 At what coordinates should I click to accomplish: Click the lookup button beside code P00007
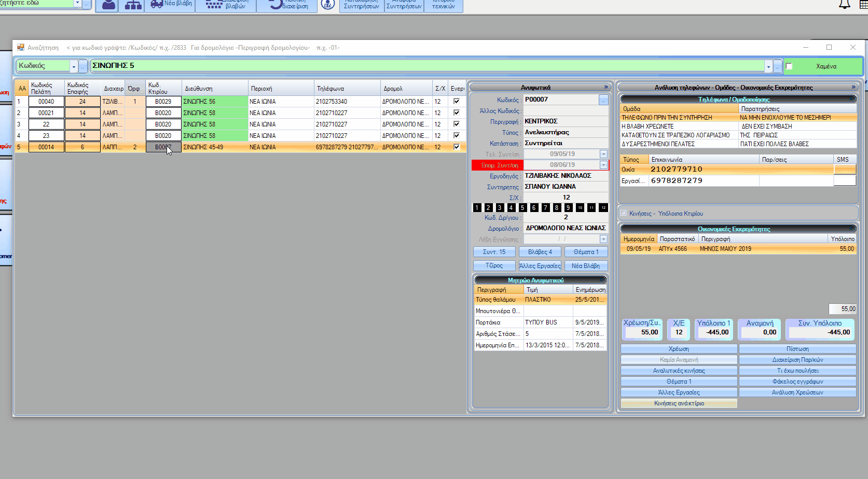[x=603, y=100]
